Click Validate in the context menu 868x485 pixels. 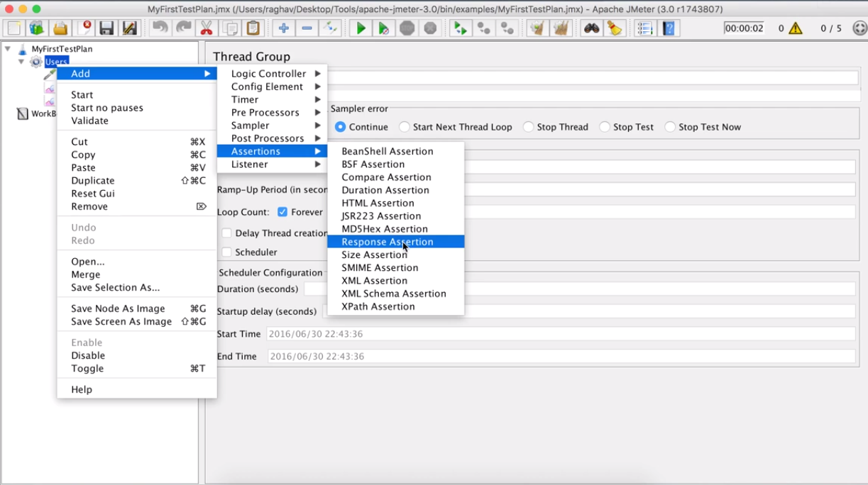point(137,121)
